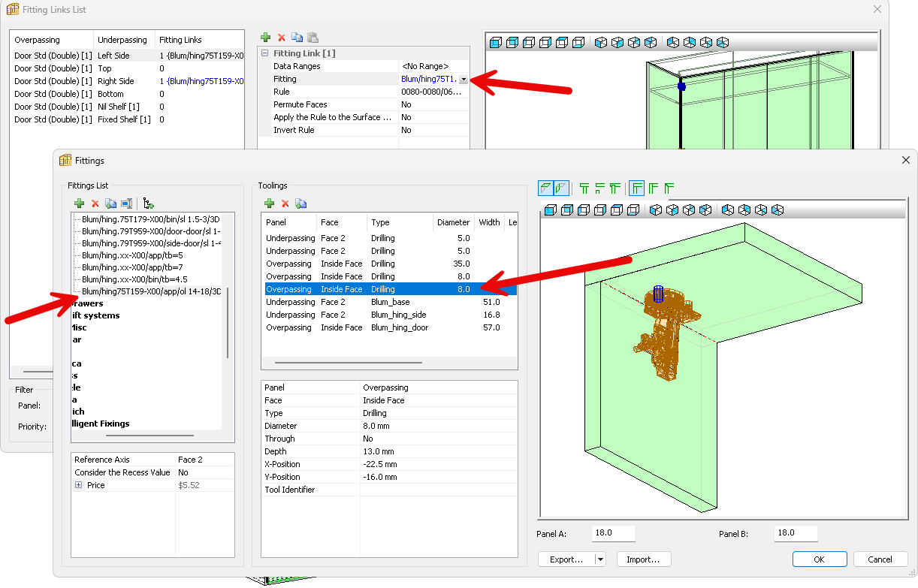
Task: Select the 35.0 diameter Drilling tooling row
Action: click(x=389, y=264)
